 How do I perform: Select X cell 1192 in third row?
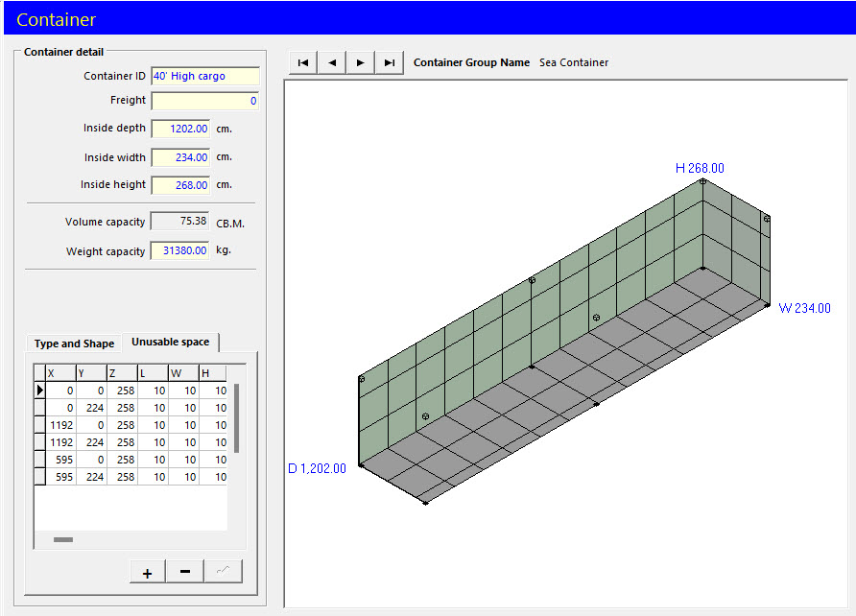(60, 425)
